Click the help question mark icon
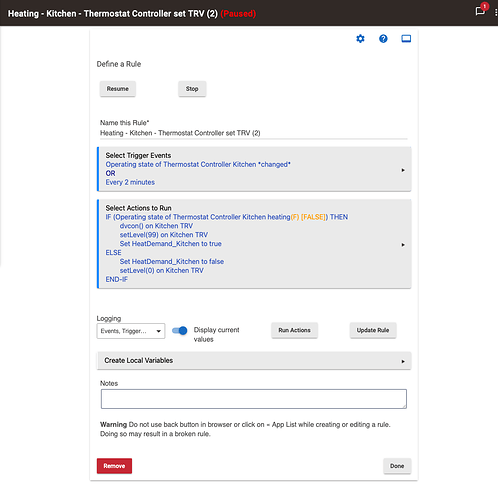Image resolution: width=498 pixels, height=499 pixels. click(x=383, y=39)
